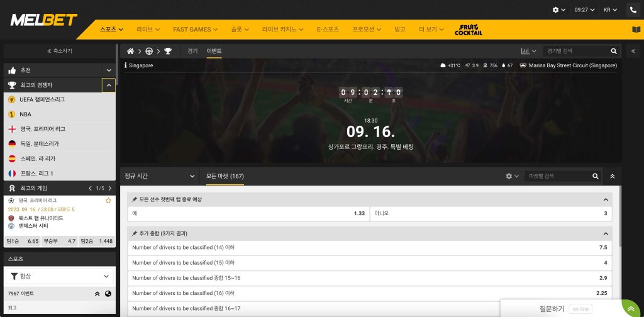
Task: Go to home via house breadcrumb icon
Action: pos(130,51)
